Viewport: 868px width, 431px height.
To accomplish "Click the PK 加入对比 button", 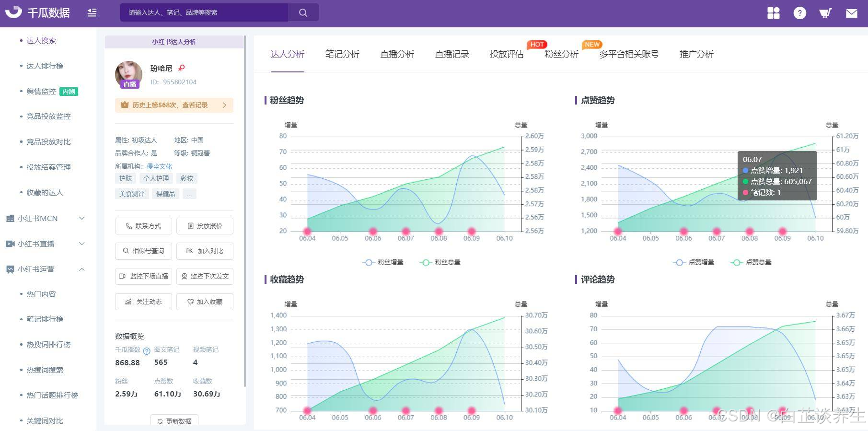I will coord(205,251).
